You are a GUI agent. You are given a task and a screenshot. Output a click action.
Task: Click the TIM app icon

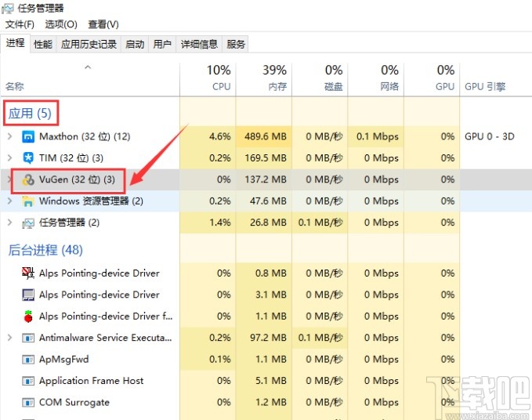coord(28,158)
